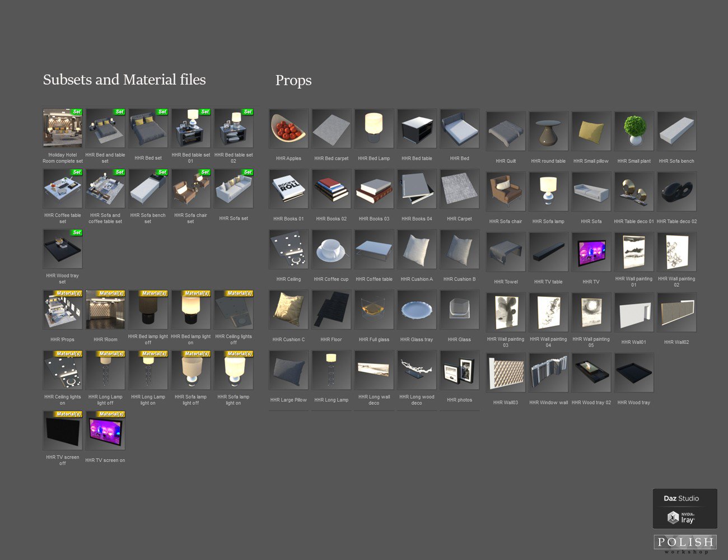The image size is (728, 560).
Task: Select the HHR Long wood deco prop
Action: 417,370
